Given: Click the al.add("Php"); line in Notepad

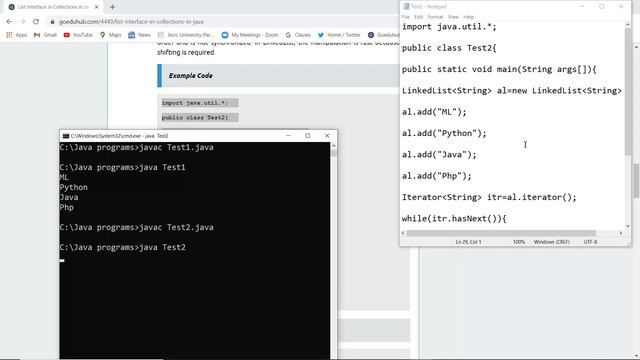Looking at the screenshot, I should pyautogui.click(x=437, y=176).
